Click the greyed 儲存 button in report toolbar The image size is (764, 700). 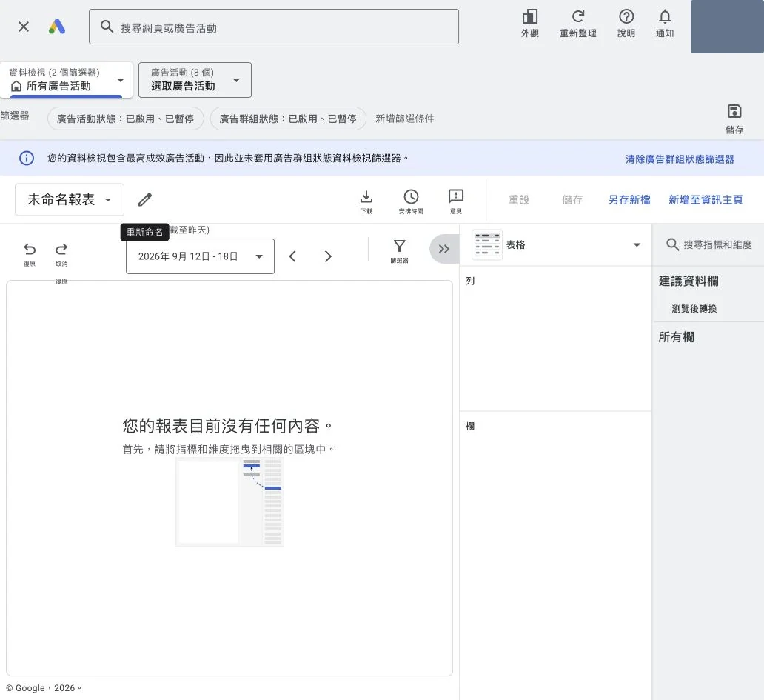coord(572,200)
